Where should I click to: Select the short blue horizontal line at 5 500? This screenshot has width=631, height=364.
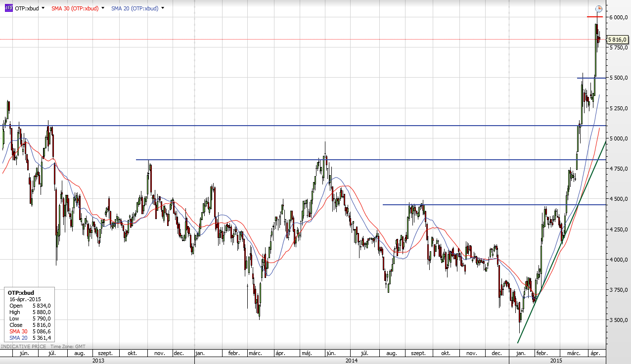coord(591,78)
